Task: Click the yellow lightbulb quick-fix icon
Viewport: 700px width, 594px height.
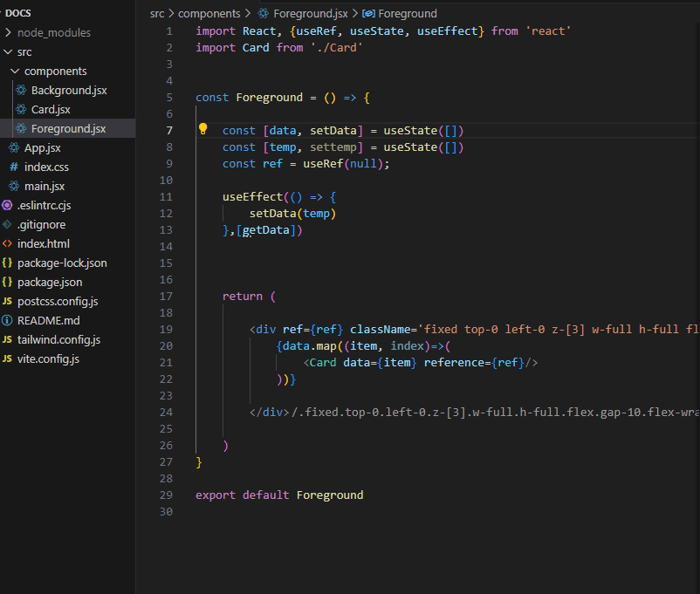Action: coord(203,130)
